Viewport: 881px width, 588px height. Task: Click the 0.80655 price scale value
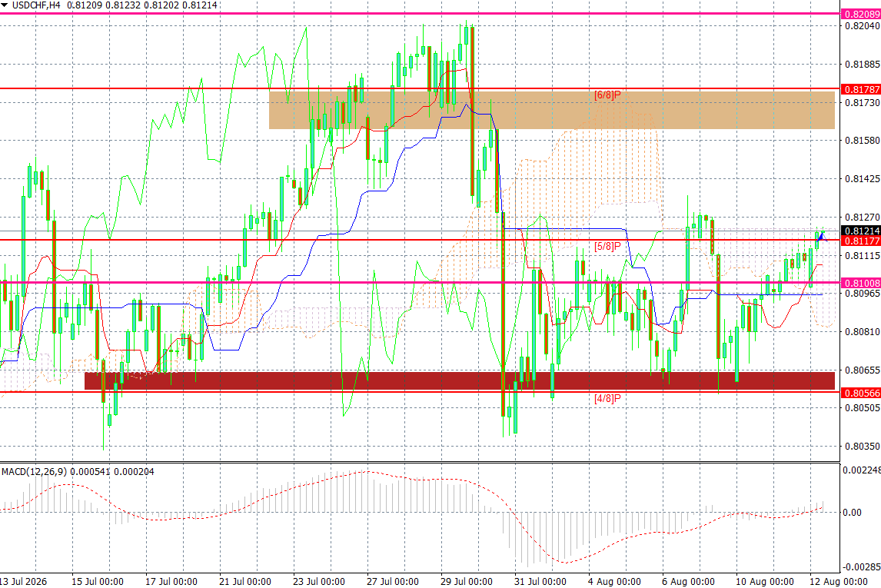click(863, 370)
